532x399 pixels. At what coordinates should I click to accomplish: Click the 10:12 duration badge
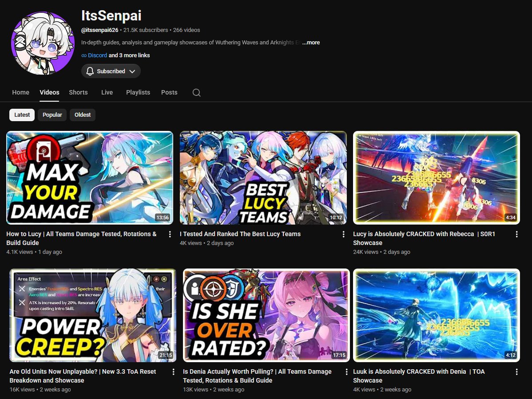pos(336,217)
